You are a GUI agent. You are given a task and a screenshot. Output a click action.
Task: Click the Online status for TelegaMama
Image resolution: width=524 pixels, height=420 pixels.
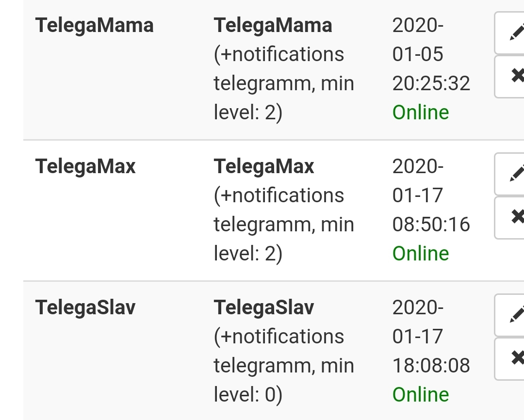(420, 112)
